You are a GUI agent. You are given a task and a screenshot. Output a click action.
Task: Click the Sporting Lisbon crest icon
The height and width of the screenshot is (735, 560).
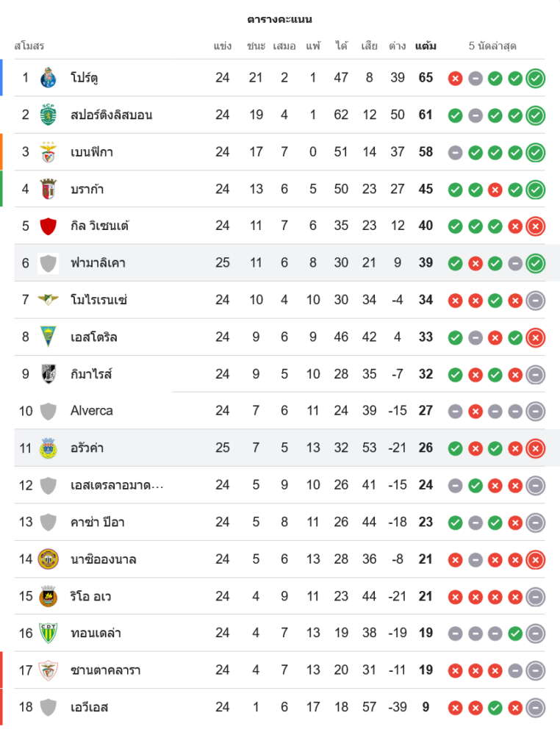49,115
